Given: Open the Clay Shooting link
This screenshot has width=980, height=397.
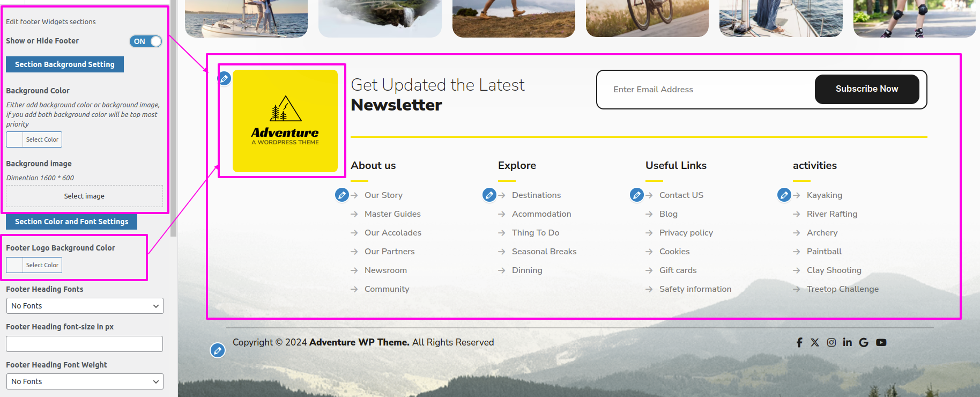Looking at the screenshot, I should pos(834,270).
